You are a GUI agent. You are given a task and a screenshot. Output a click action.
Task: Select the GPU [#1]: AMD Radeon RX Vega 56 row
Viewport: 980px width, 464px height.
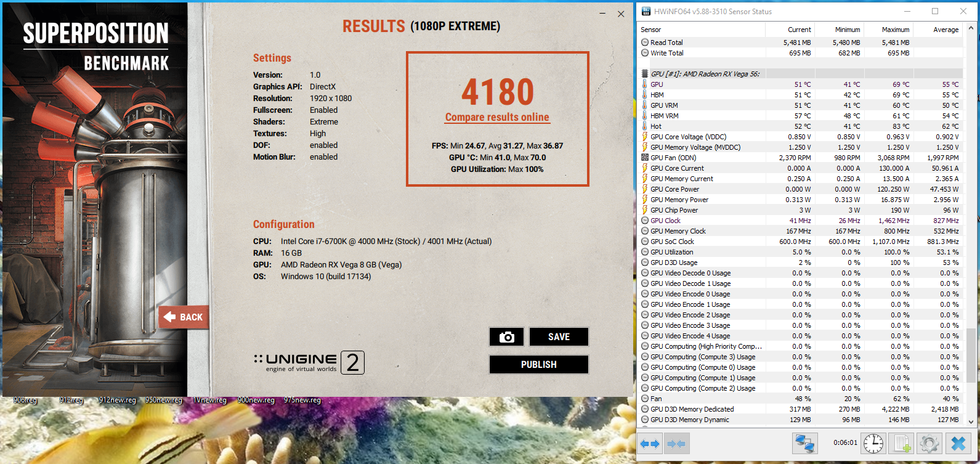tap(800, 74)
